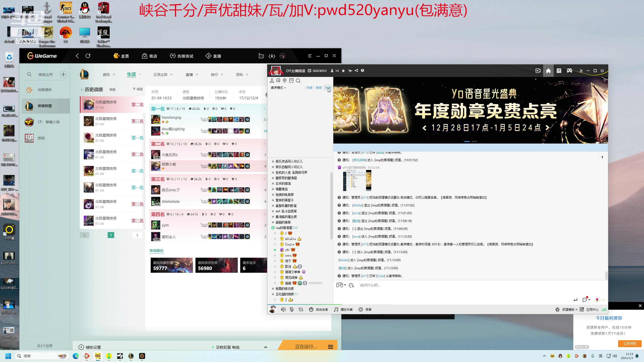Open 麦序模式 mode dropdown
Image resolution: width=644 pixels, height=362 pixels.
[x=278, y=88]
